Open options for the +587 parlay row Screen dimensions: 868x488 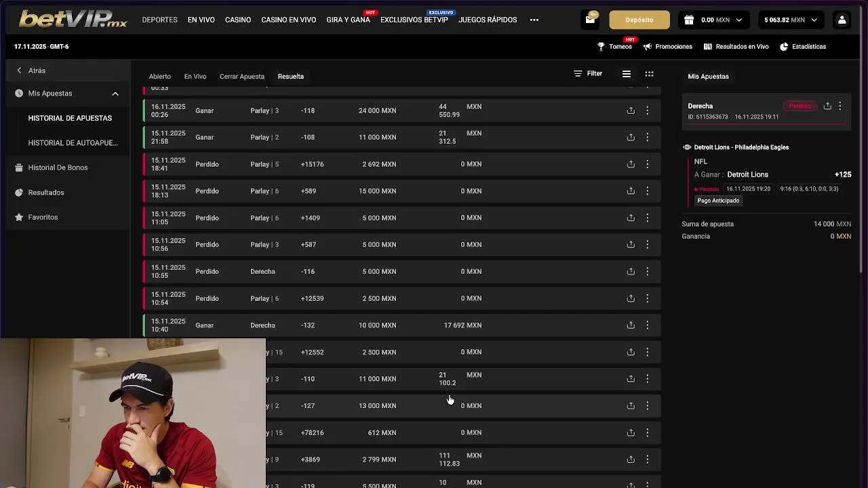(x=647, y=245)
